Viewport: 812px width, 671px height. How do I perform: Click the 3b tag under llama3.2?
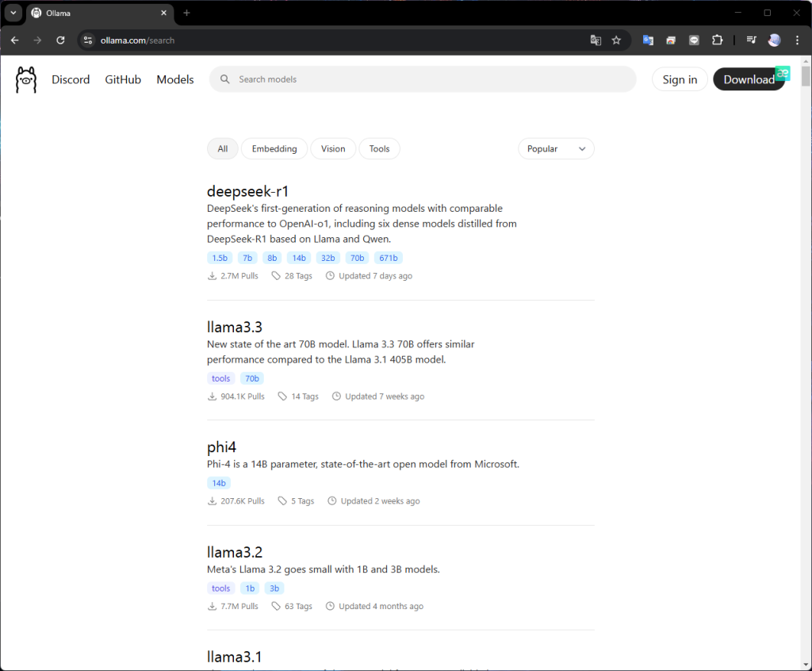[x=274, y=588]
